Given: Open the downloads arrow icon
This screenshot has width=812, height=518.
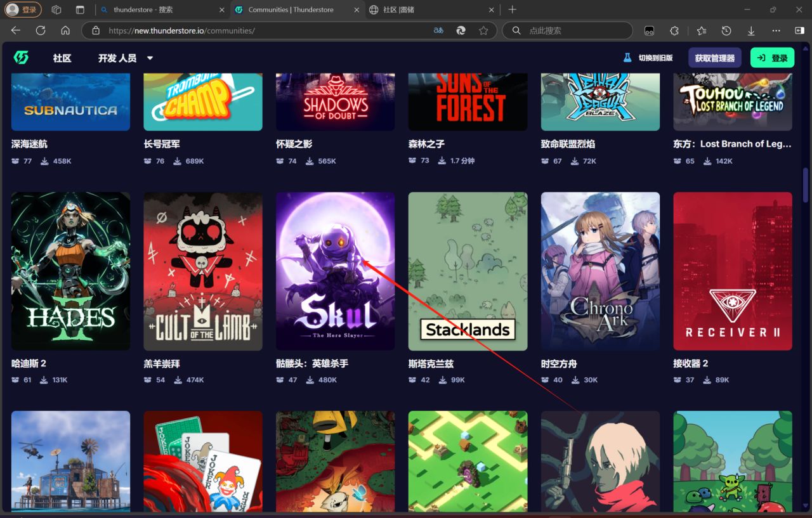Looking at the screenshot, I should click(x=751, y=30).
